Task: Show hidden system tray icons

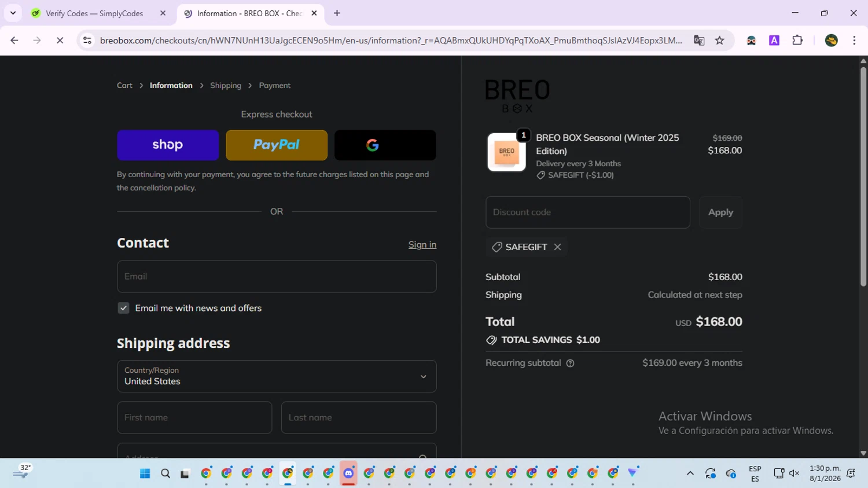Action: pyautogui.click(x=690, y=474)
